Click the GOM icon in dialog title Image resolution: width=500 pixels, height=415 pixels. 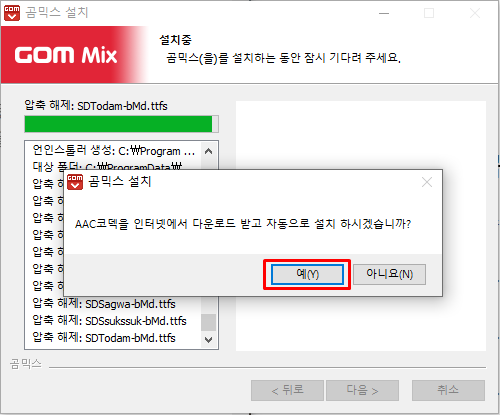tap(75, 182)
